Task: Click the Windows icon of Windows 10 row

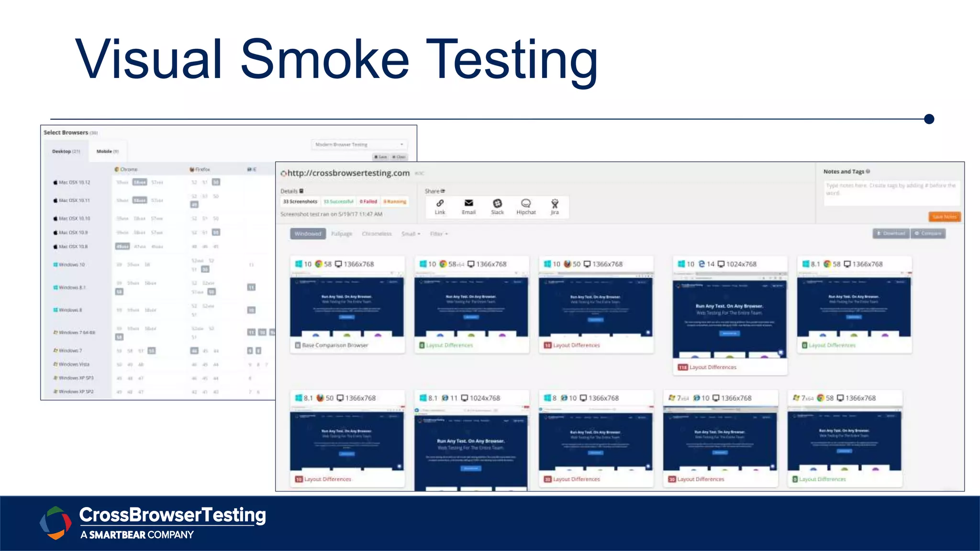Action: tap(56, 264)
